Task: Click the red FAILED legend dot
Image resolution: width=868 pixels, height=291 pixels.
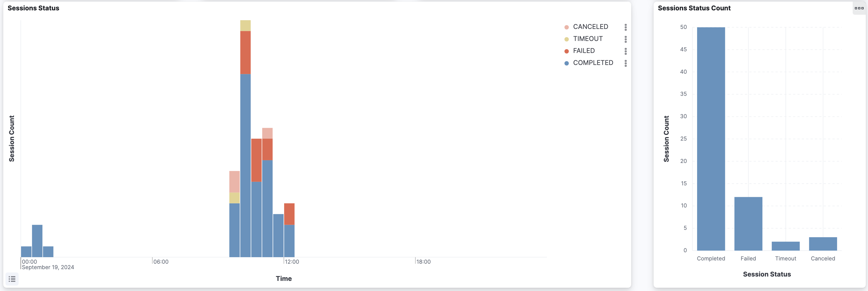Action: [x=566, y=51]
